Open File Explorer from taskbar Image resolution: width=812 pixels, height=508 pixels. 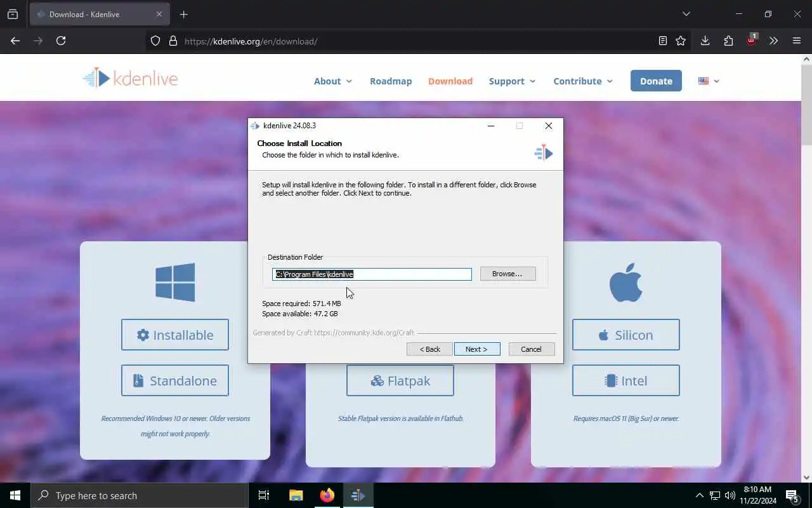point(296,495)
